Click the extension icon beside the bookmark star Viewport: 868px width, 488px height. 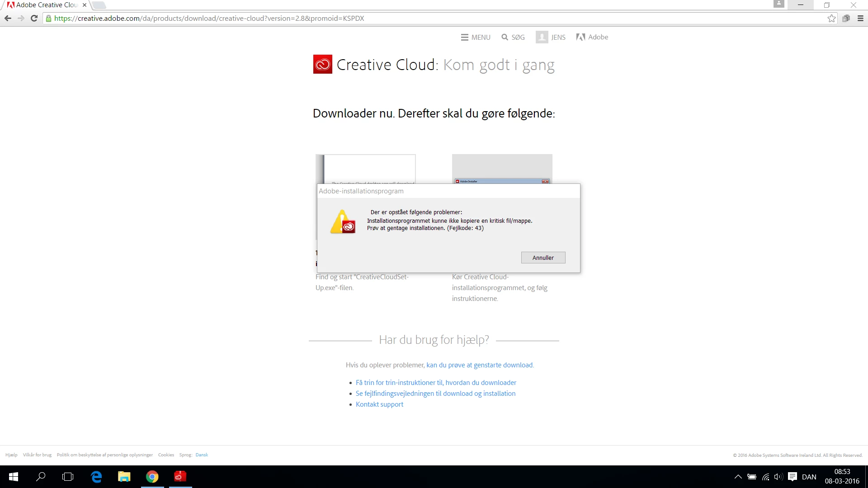(846, 19)
